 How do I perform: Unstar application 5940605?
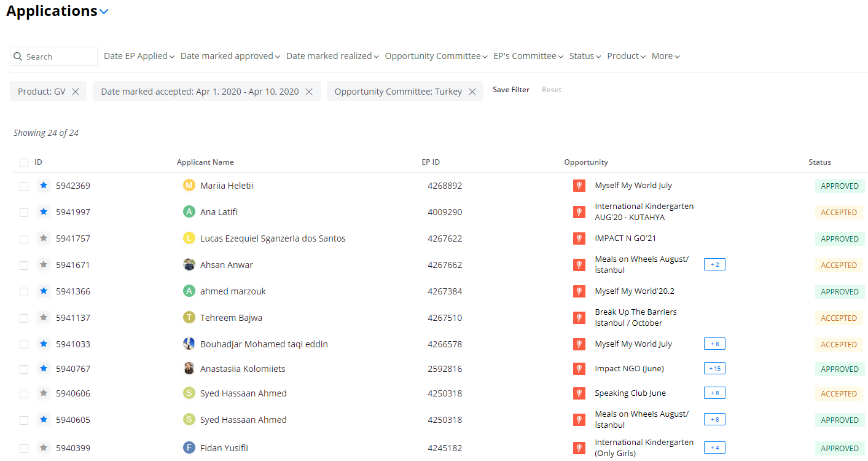click(44, 419)
